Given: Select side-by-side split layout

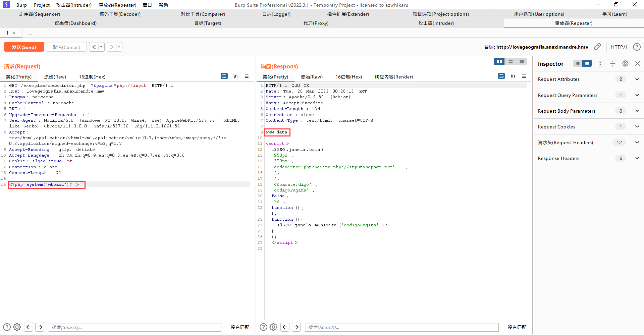Looking at the screenshot, I should point(499,61).
